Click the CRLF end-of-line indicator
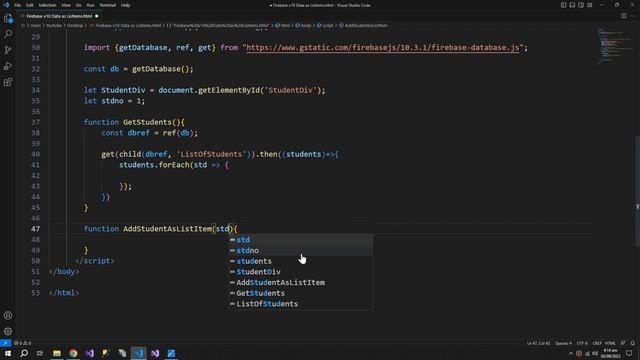 point(597,343)
